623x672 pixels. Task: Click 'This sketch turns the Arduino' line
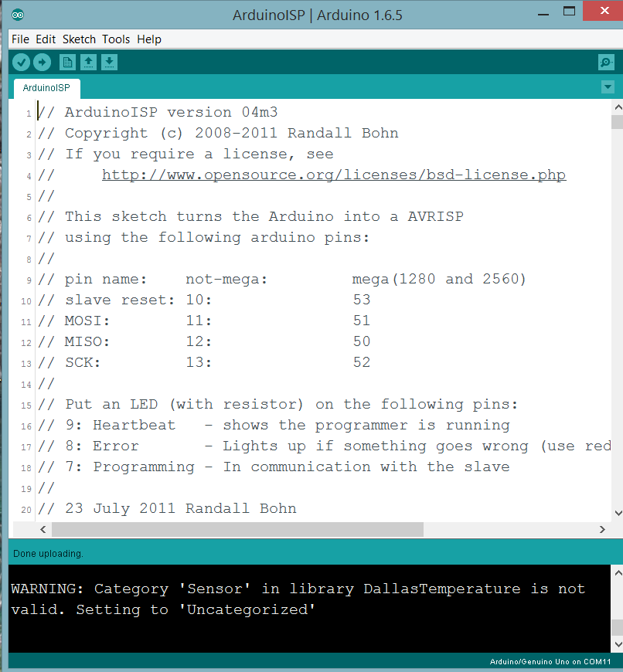point(251,216)
